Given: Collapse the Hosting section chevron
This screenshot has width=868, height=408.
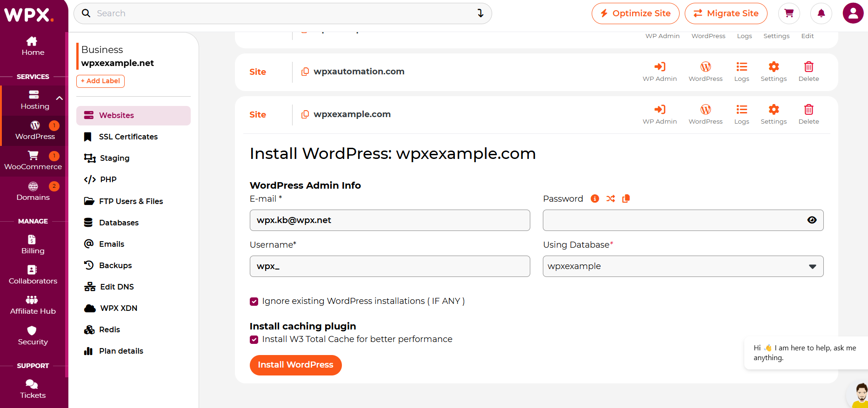Looking at the screenshot, I should pos(59,98).
